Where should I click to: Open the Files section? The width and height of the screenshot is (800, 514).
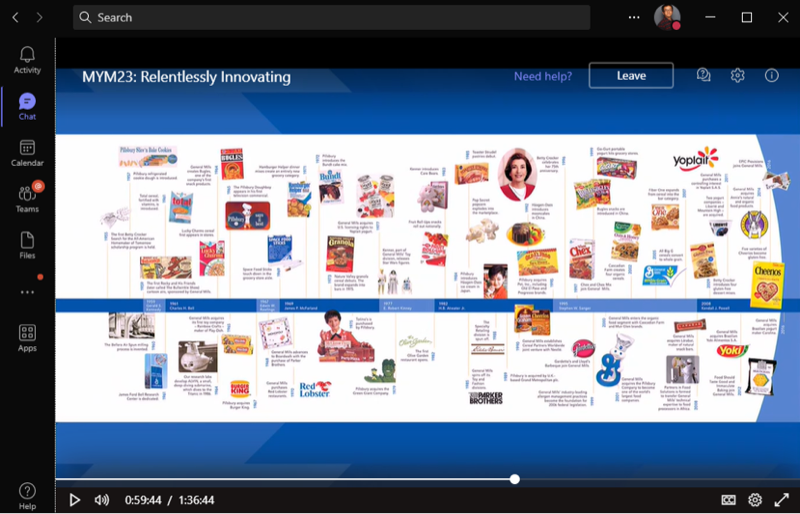point(27,245)
